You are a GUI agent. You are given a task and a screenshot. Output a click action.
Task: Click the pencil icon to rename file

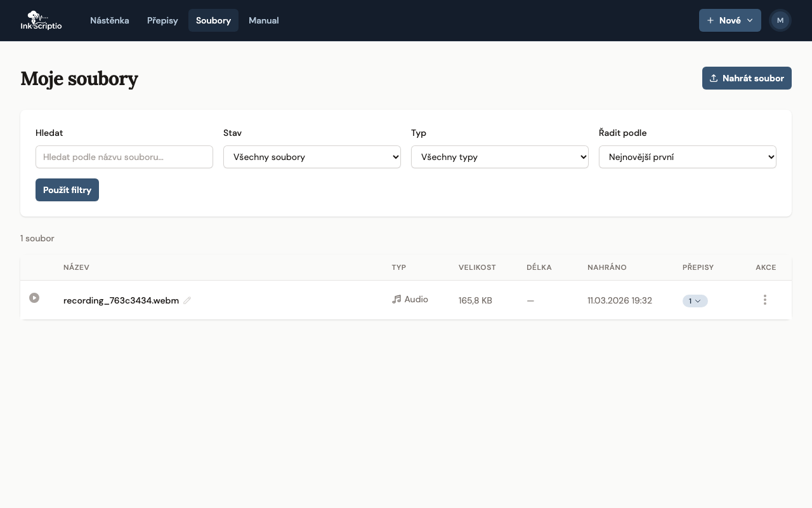point(187,300)
